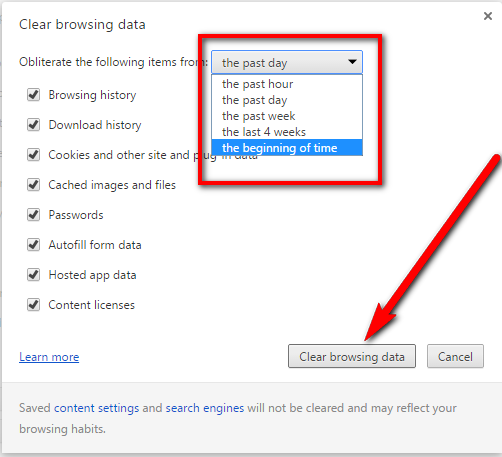The width and height of the screenshot is (502, 457).
Task: Uncheck the Hosted app data option
Action: 33,275
